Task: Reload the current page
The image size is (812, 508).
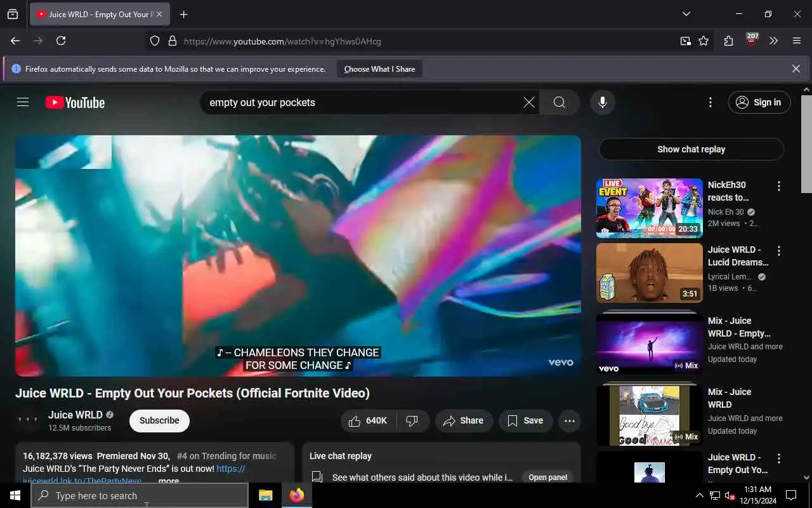Action: [61, 41]
